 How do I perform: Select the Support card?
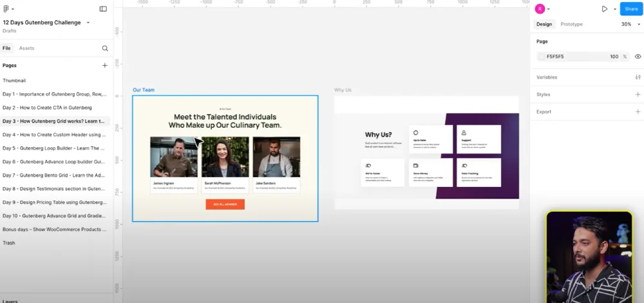(479, 139)
